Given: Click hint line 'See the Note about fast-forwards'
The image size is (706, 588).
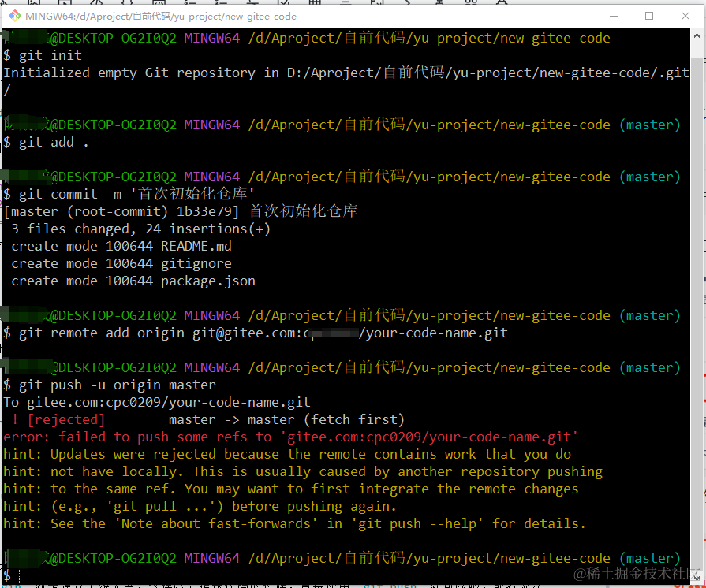Looking at the screenshot, I should click(294, 523).
